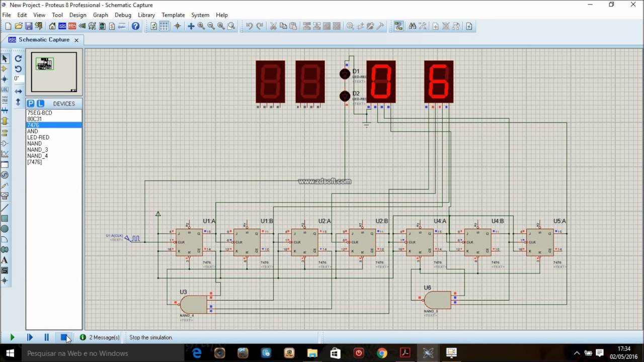
Task: Select the 2D box drawing tool
Action: pyautogui.click(x=5, y=218)
